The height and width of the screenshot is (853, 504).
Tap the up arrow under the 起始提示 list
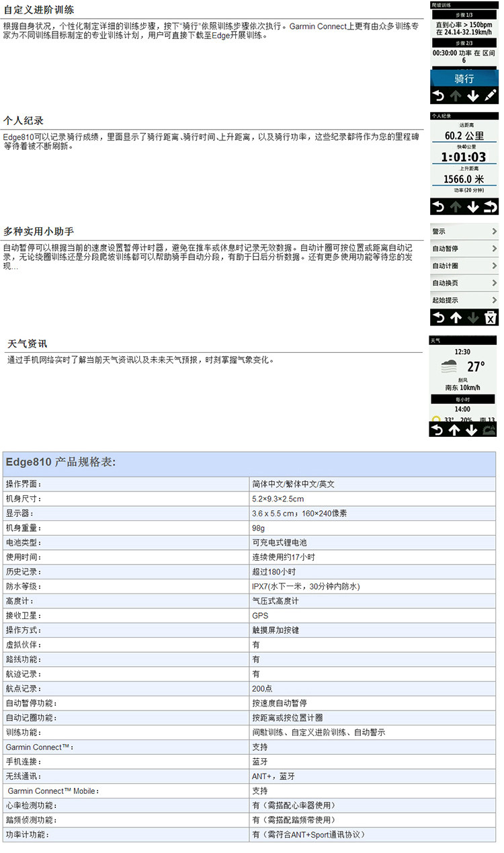(x=456, y=318)
